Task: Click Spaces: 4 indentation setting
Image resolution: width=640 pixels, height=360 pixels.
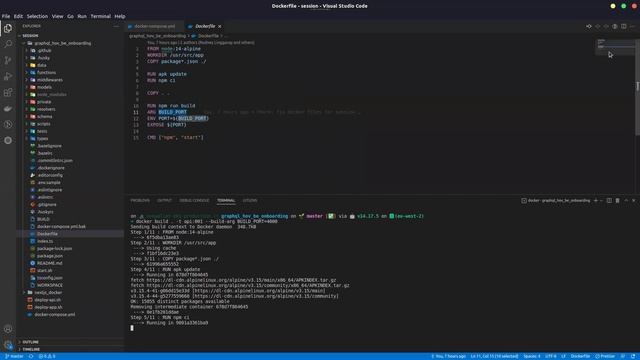Action: pyautogui.click(x=531, y=356)
